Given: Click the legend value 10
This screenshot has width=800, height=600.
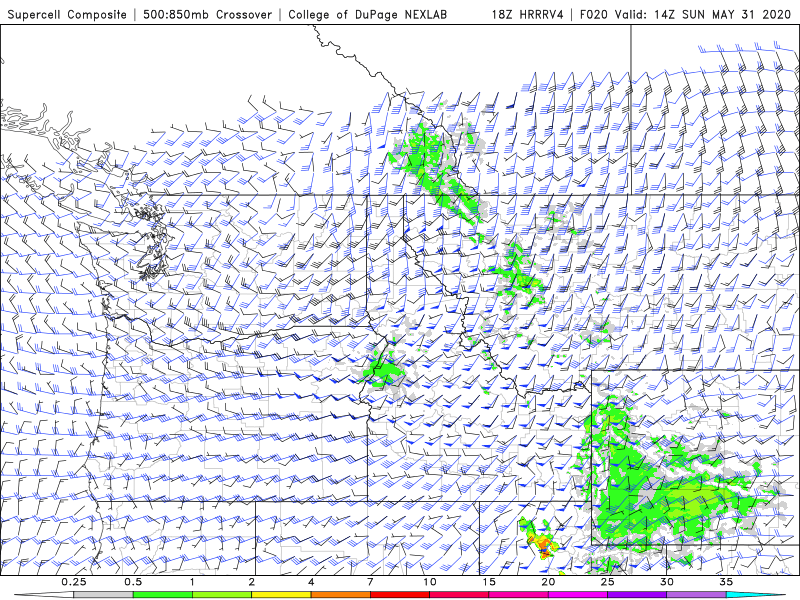Looking at the screenshot, I should 430,582.
